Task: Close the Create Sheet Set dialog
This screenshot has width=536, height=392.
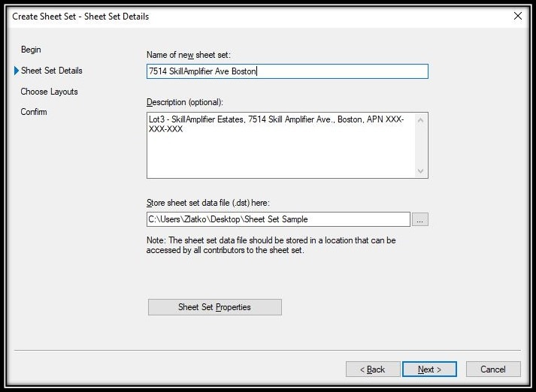Action: coord(517,16)
